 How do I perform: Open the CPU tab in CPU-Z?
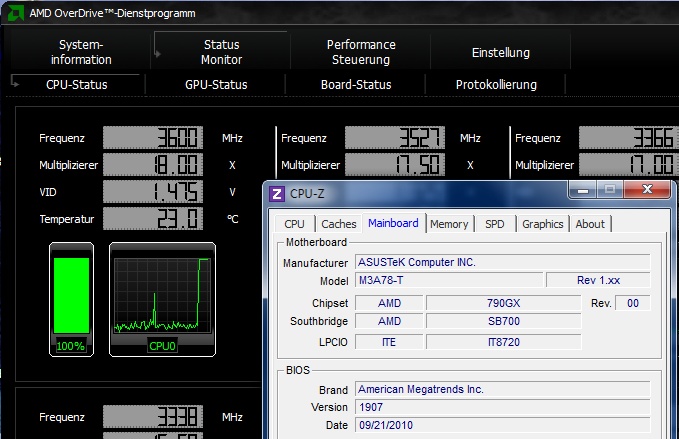point(294,224)
